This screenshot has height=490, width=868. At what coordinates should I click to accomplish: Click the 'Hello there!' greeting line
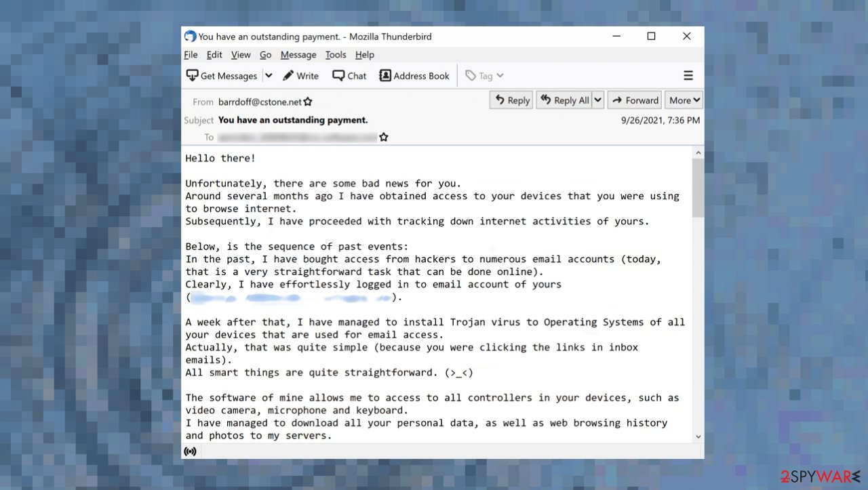220,158
